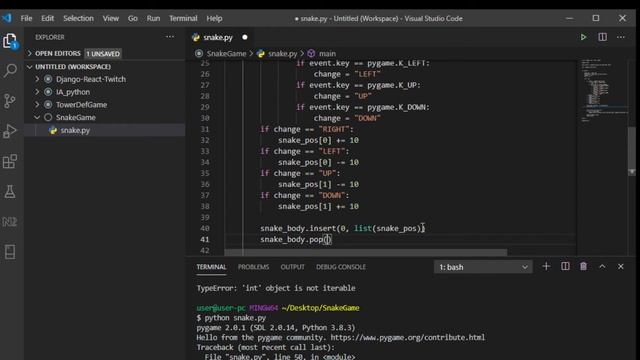The height and width of the screenshot is (360, 640).
Task: Open the Help menu
Action: pos(214,18)
